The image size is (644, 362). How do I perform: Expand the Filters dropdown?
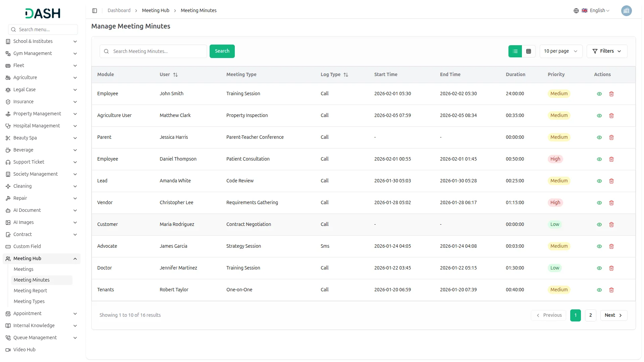607,51
